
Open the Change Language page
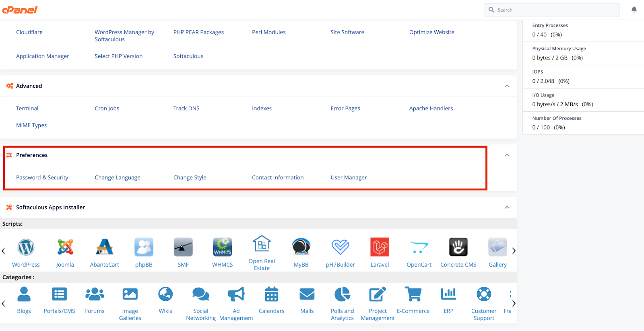coord(118,177)
